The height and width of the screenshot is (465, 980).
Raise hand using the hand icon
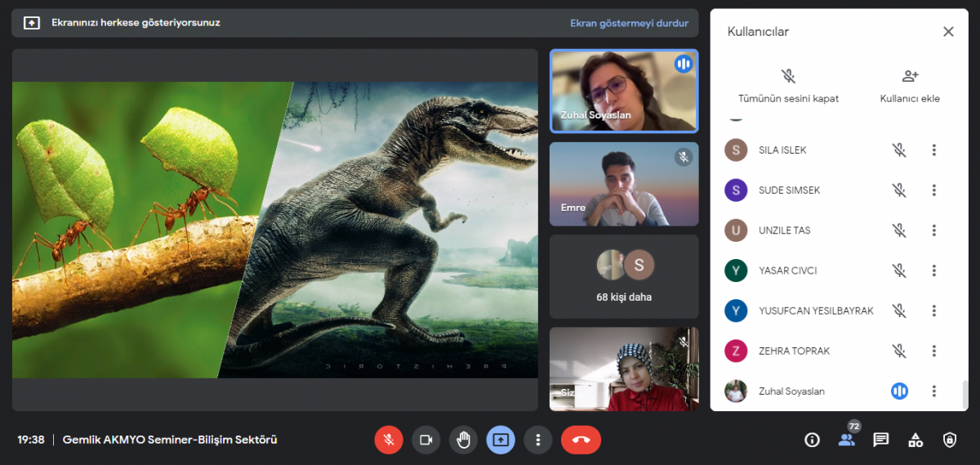click(x=463, y=440)
